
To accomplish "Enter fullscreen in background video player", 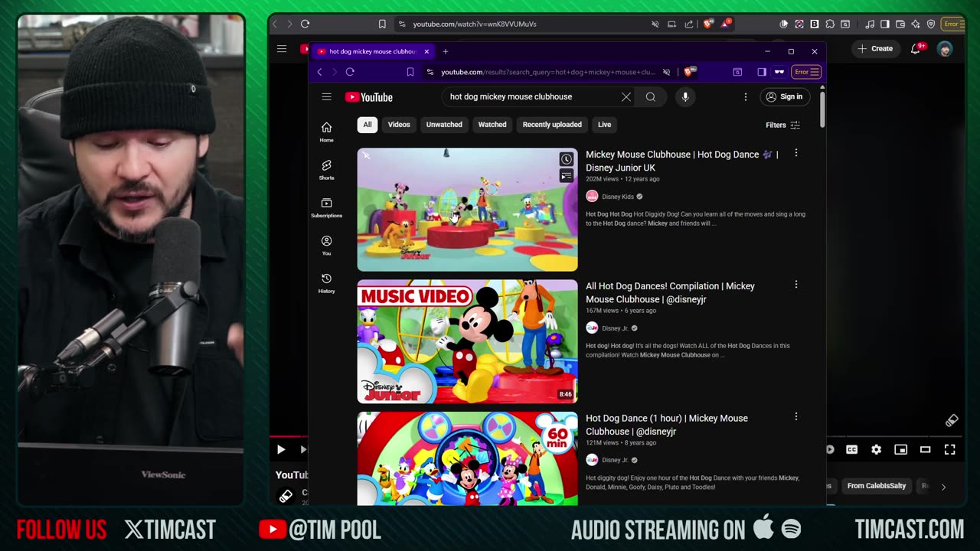I will tap(949, 450).
